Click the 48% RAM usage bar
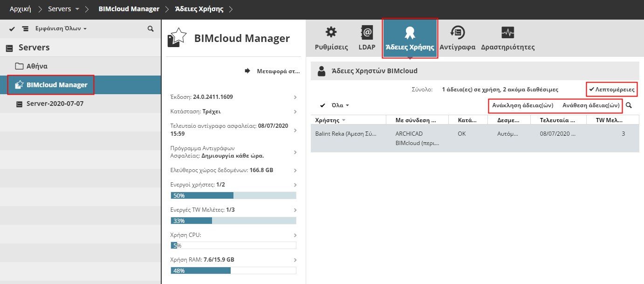 [x=233, y=270]
